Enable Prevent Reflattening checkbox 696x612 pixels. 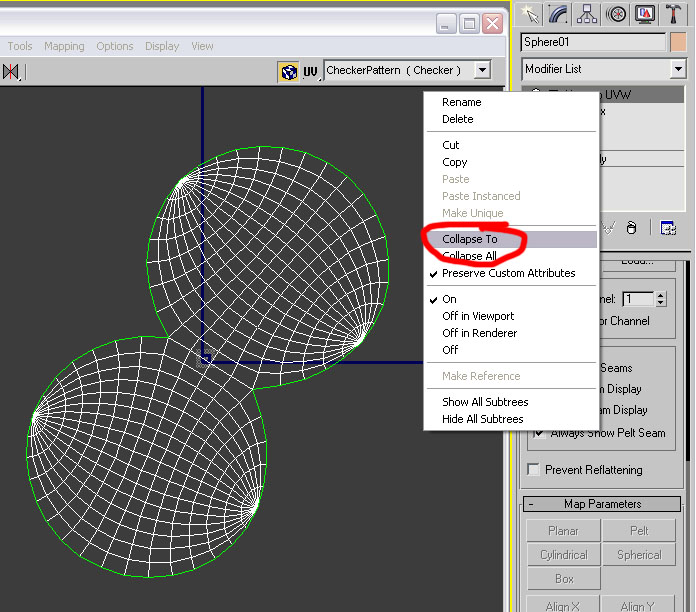point(533,469)
